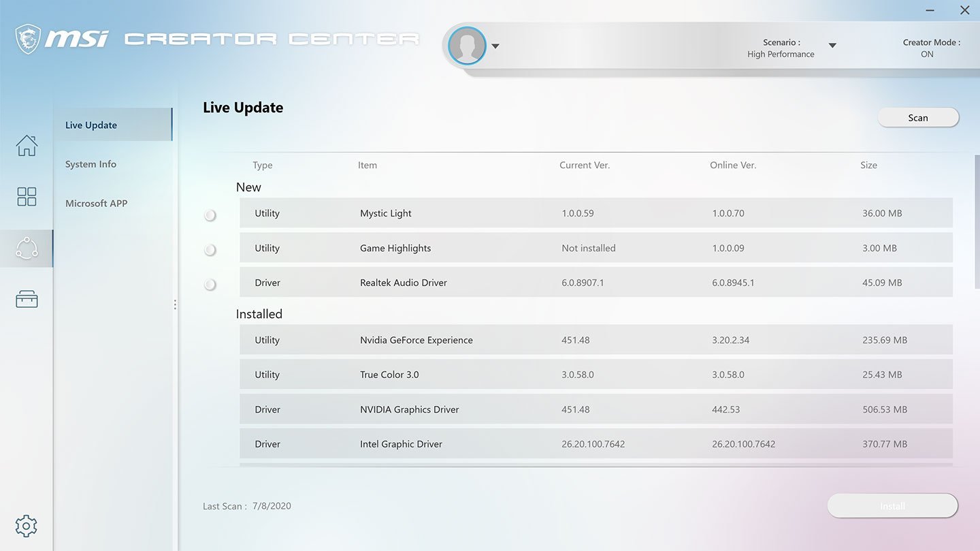980x551 pixels.
Task: Click online version 1.0.0.70
Action: [728, 213]
